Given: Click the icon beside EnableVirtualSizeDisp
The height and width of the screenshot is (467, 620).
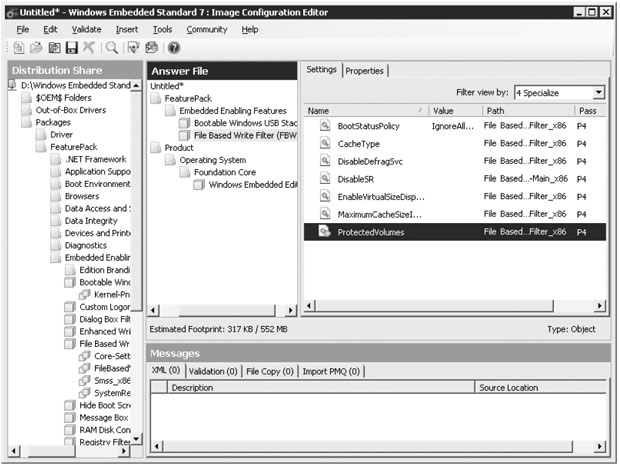Looking at the screenshot, I should 325,196.
